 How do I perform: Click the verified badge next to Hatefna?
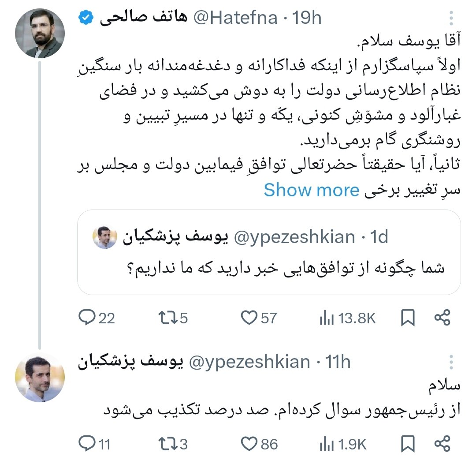86,16
